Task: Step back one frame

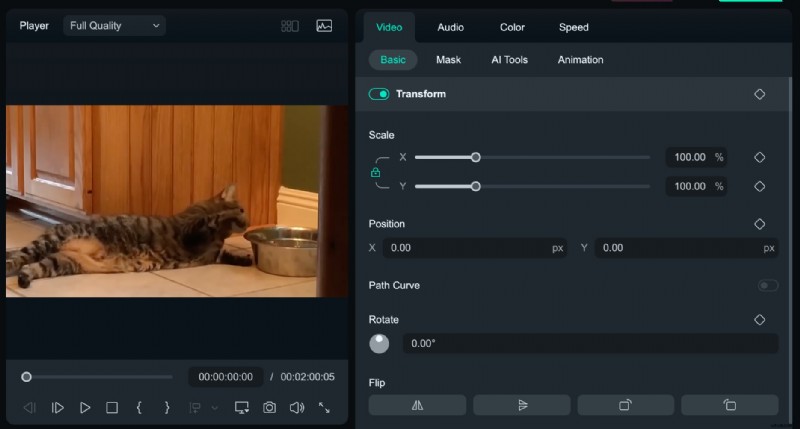Action: pyautogui.click(x=30, y=408)
